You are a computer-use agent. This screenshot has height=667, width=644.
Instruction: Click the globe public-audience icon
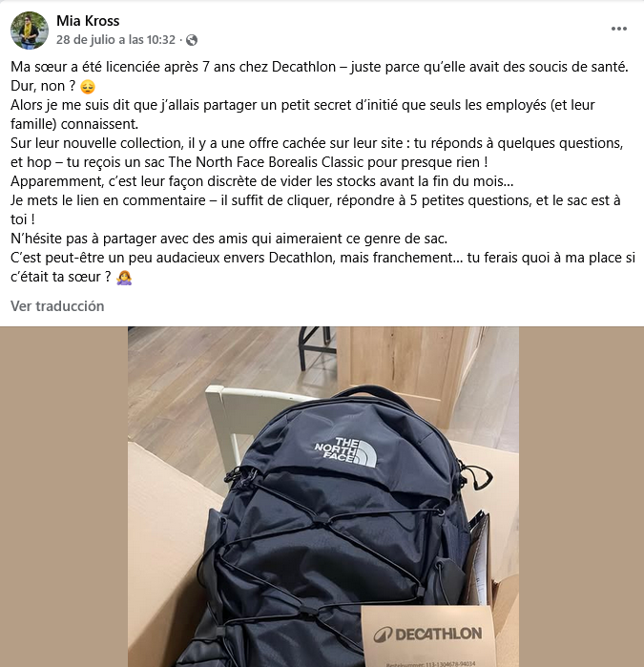click(x=192, y=40)
